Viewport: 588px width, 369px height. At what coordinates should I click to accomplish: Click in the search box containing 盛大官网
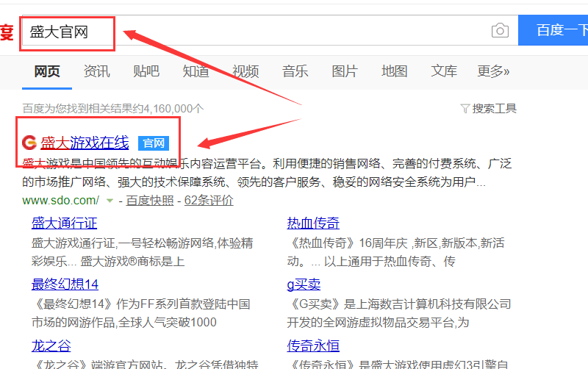[250, 31]
